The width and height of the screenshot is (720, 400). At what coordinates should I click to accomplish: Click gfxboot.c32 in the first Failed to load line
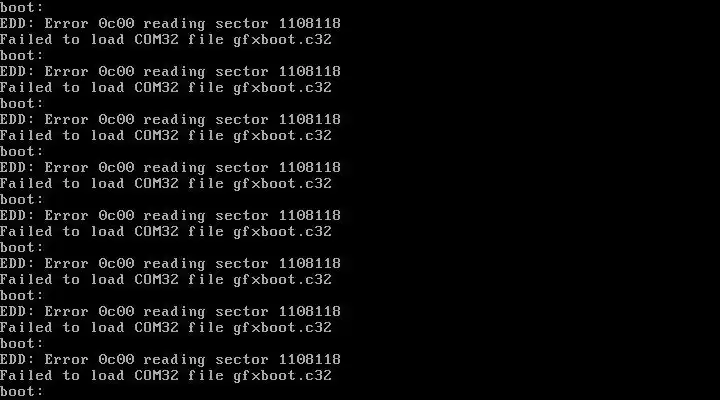282,39
